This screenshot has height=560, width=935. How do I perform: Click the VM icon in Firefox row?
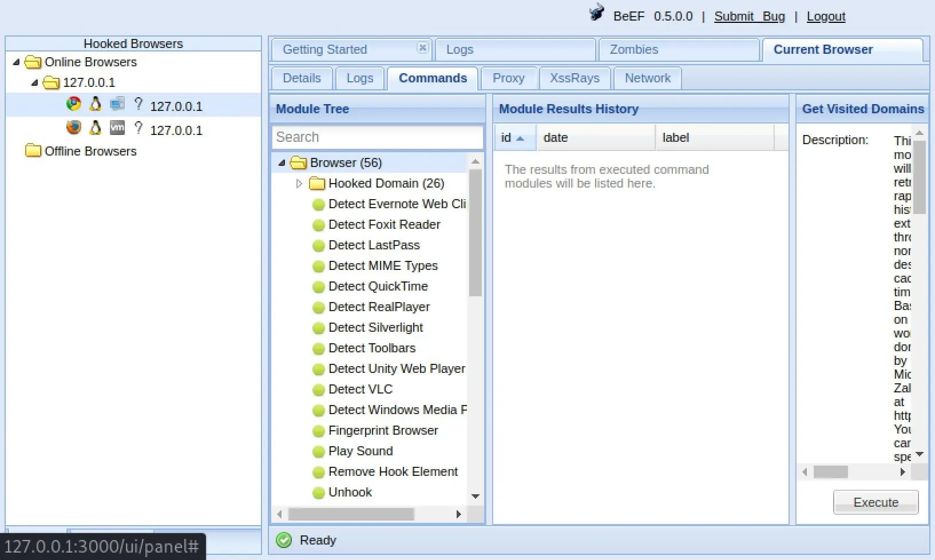click(x=117, y=128)
